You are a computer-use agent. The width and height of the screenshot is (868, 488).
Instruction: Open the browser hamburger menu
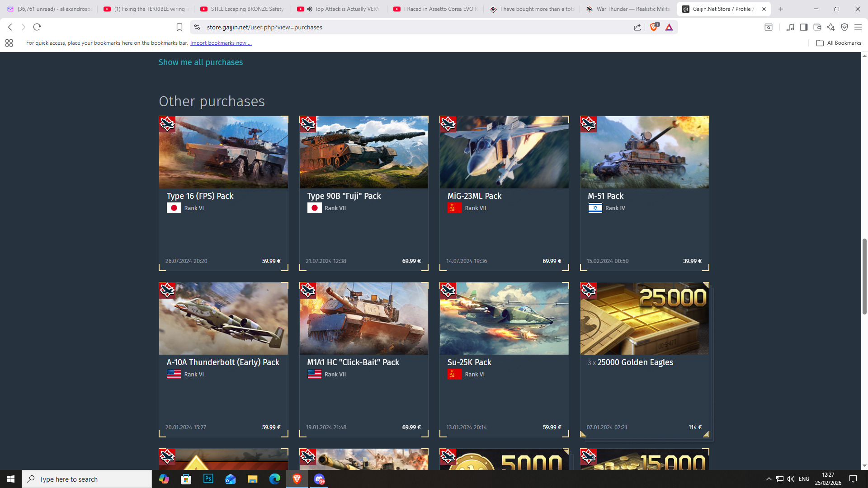[x=858, y=27]
